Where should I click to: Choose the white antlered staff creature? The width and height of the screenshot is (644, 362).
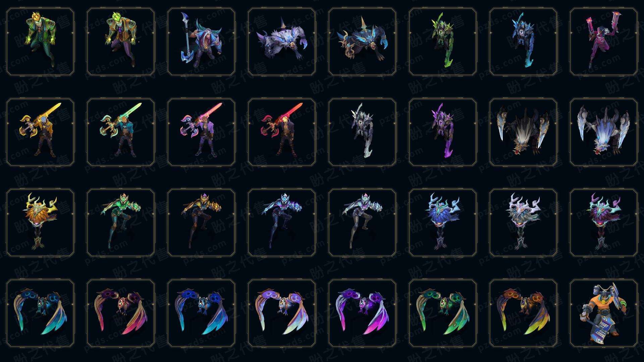pyautogui.click(x=523, y=223)
